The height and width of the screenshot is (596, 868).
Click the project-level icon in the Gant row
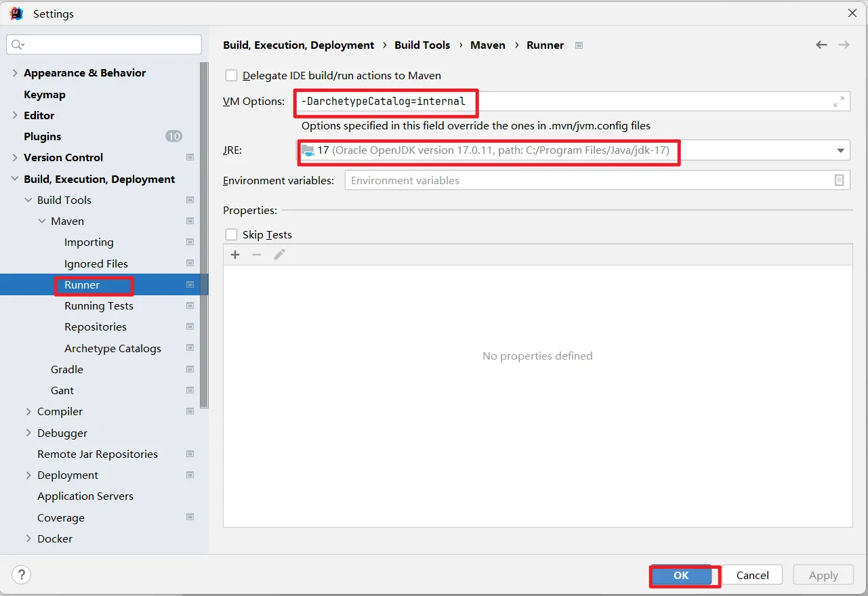click(190, 391)
